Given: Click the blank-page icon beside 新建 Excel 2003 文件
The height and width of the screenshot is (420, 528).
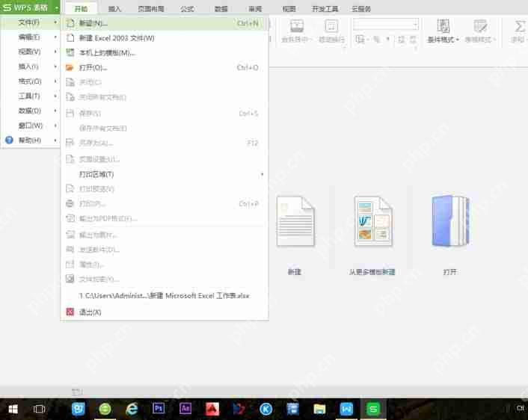Looking at the screenshot, I should 70,38.
